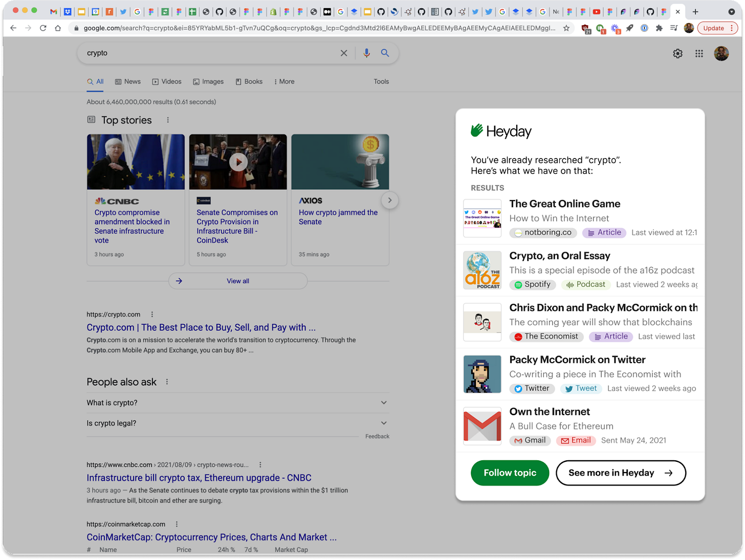The height and width of the screenshot is (560, 745).
Task: Go to the browser home page icon
Action: 58,28
